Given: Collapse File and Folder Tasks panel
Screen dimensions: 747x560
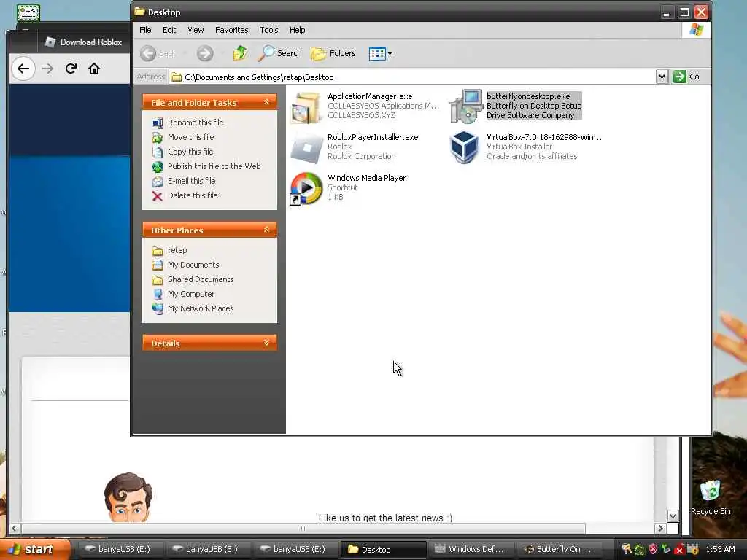Looking at the screenshot, I should [266, 102].
